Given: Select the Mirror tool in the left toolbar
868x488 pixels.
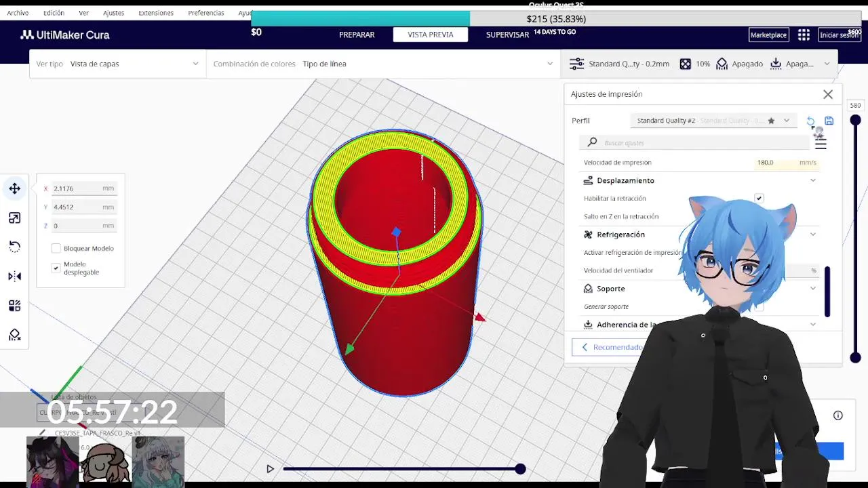Looking at the screenshot, I should [x=14, y=276].
